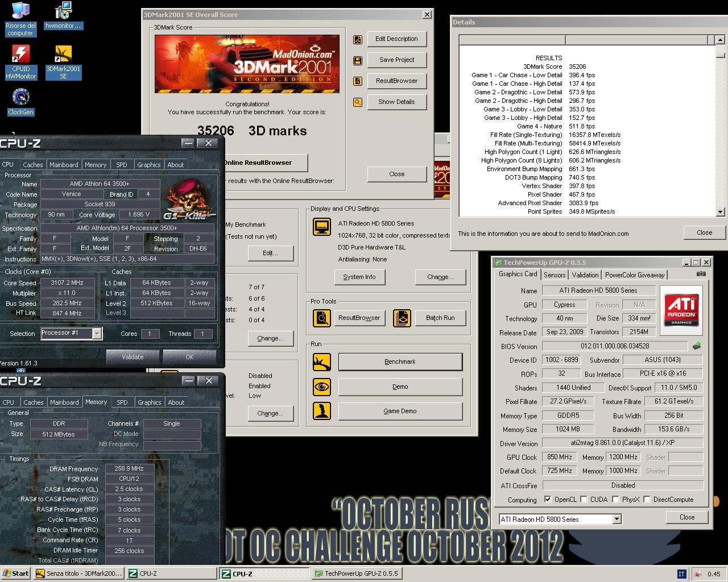Close the Details window via Close button
The width and height of the screenshot is (728, 582).
click(x=704, y=232)
